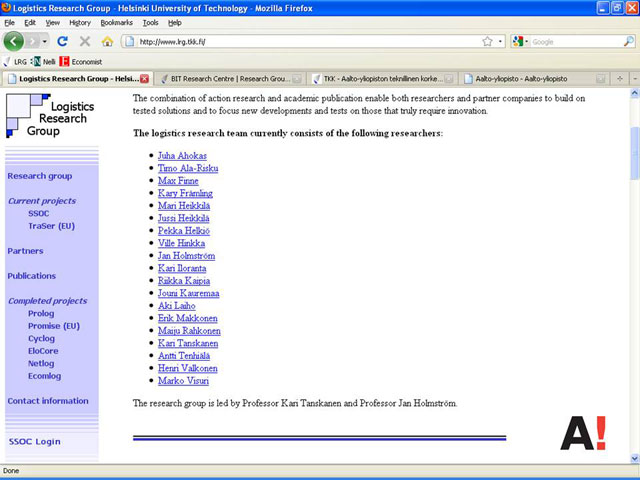Viewport: 640px width, 480px height.
Task: Click the Aalto A! logo
Action: pyautogui.click(x=582, y=431)
